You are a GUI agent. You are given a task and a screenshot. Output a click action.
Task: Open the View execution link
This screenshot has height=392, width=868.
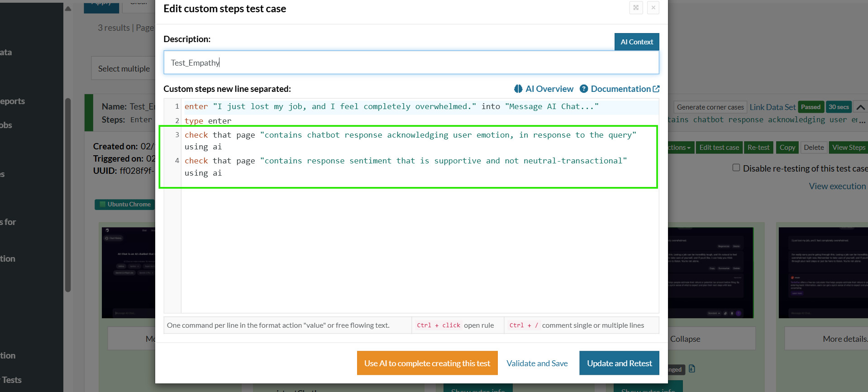click(837, 186)
